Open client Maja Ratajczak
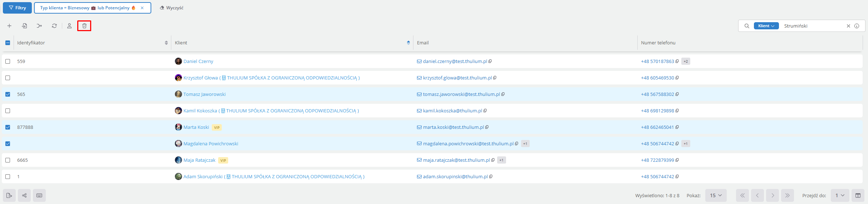This screenshot has height=204, width=868. pyautogui.click(x=200, y=160)
